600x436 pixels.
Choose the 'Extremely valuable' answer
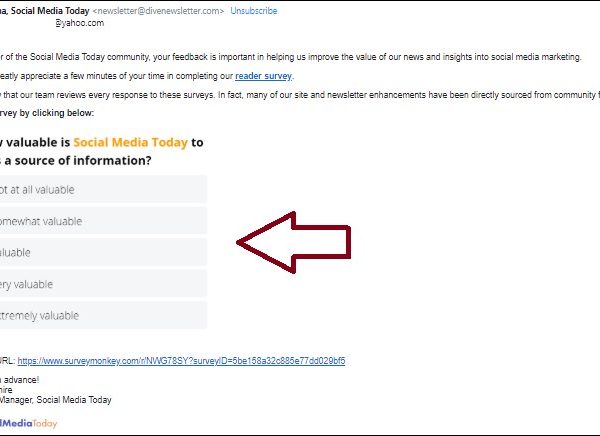tap(100, 316)
